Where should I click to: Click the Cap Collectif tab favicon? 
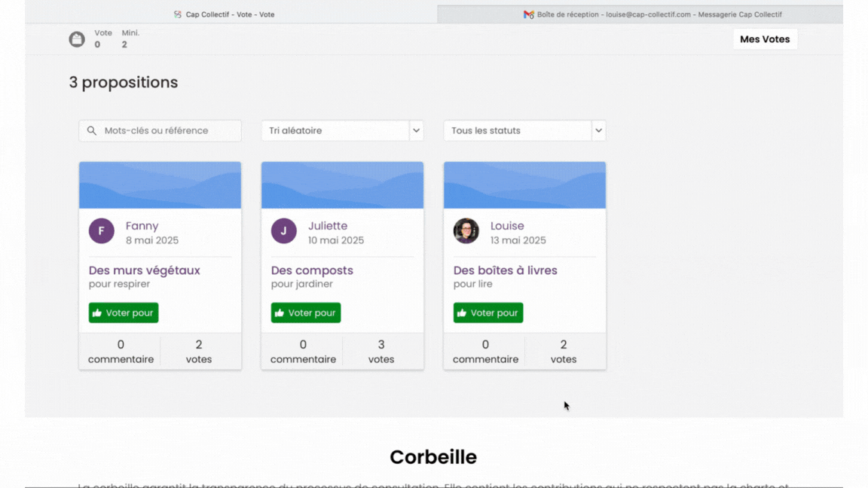178,14
